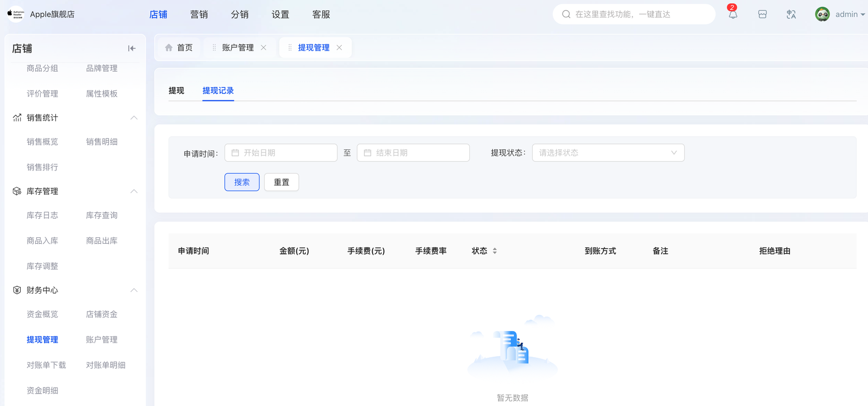The height and width of the screenshot is (406, 868).
Task: Open the 营销 top menu
Action: pyautogui.click(x=199, y=15)
